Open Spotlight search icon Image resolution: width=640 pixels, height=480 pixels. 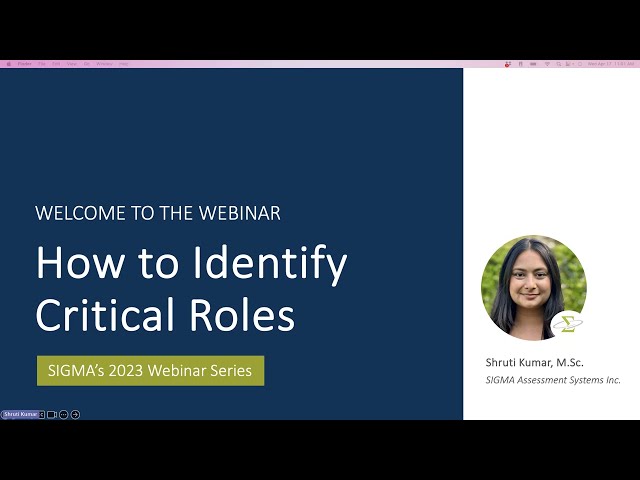point(558,64)
